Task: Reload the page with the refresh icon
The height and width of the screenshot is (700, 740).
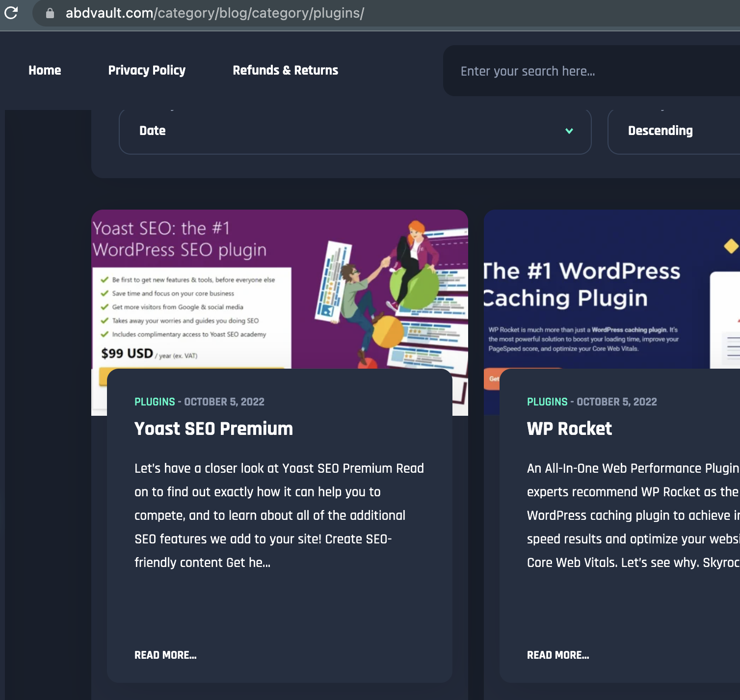Action: pos(11,13)
